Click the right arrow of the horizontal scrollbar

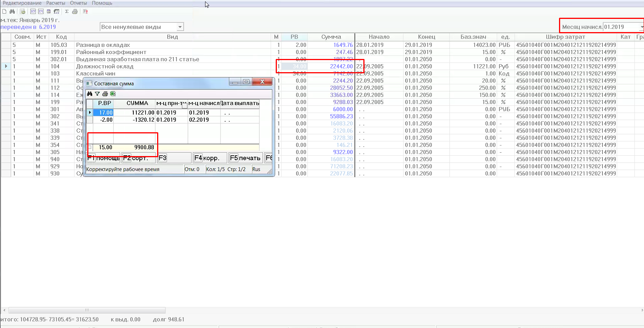pyautogui.click(x=641, y=310)
